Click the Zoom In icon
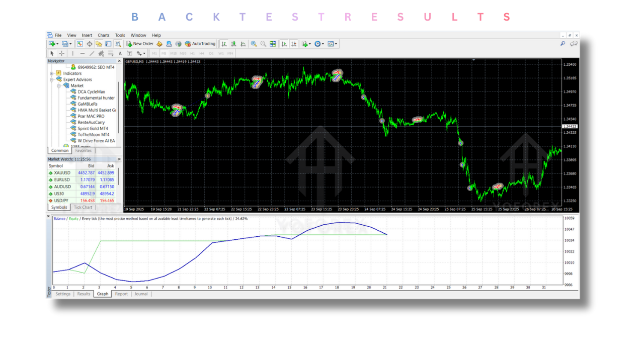This screenshot has width=644, height=362. click(x=253, y=44)
